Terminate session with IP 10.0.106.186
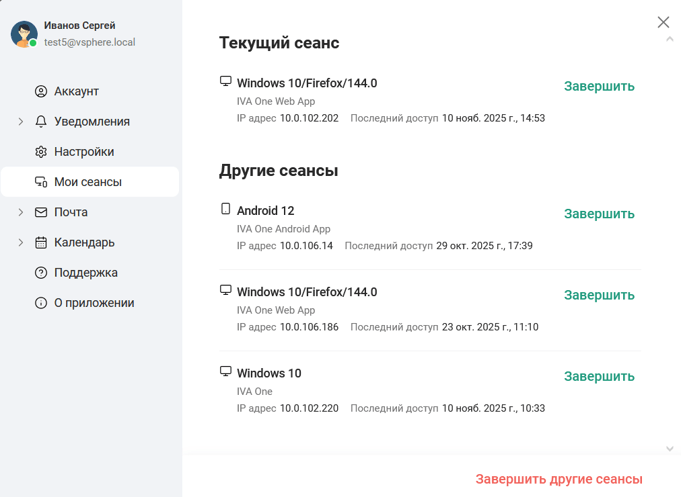This screenshot has width=681, height=497. click(x=599, y=295)
